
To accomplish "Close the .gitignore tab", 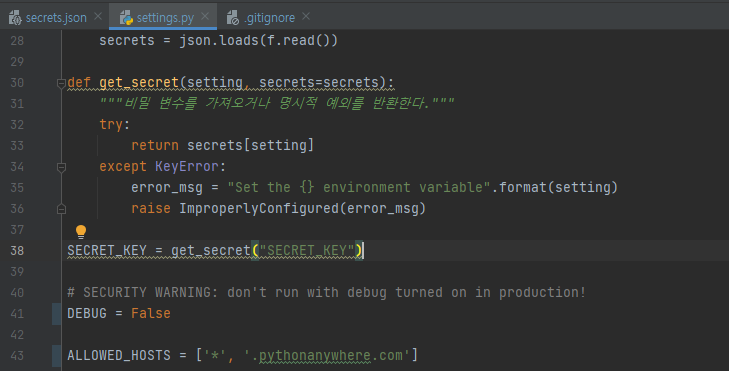I will coord(305,16).
